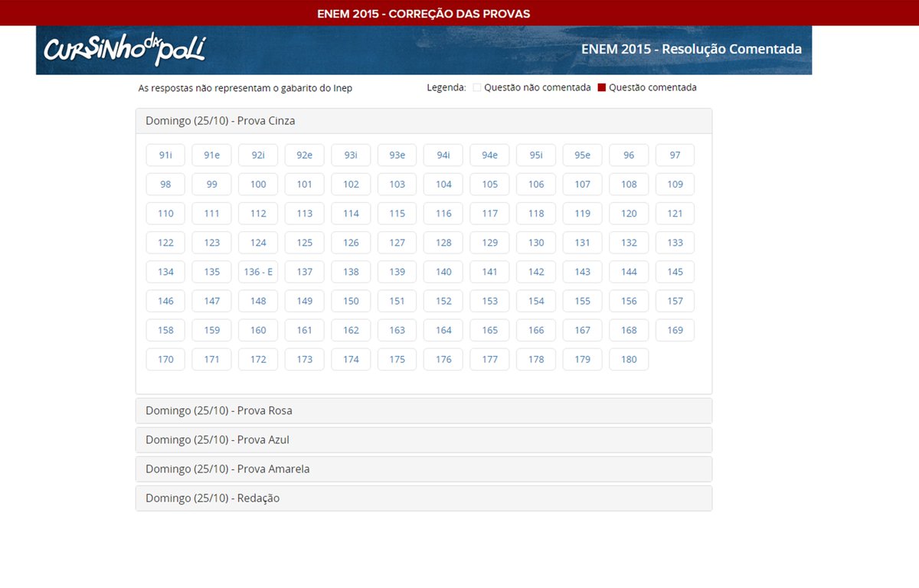Open question 125
This screenshot has height=588, width=919.
click(305, 242)
